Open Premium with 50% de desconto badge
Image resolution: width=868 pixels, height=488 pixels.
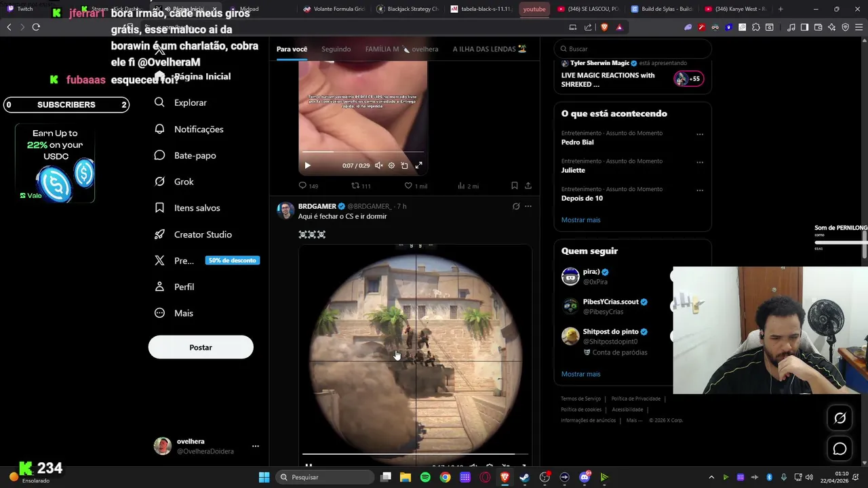pyautogui.click(x=207, y=260)
